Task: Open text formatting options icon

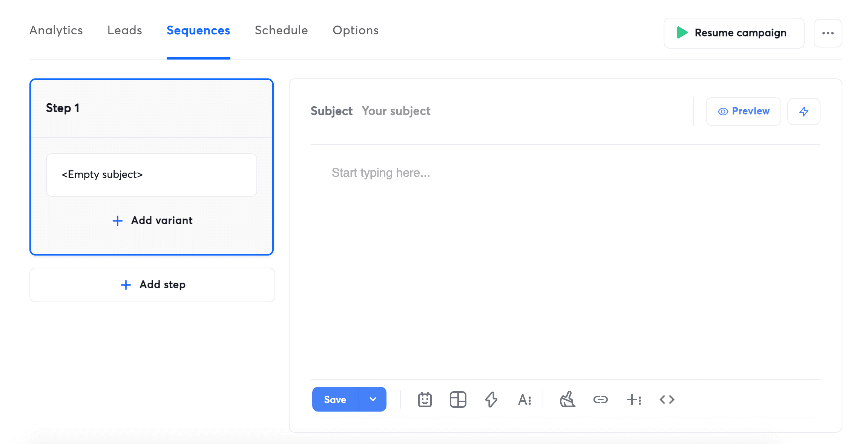Action: [524, 400]
